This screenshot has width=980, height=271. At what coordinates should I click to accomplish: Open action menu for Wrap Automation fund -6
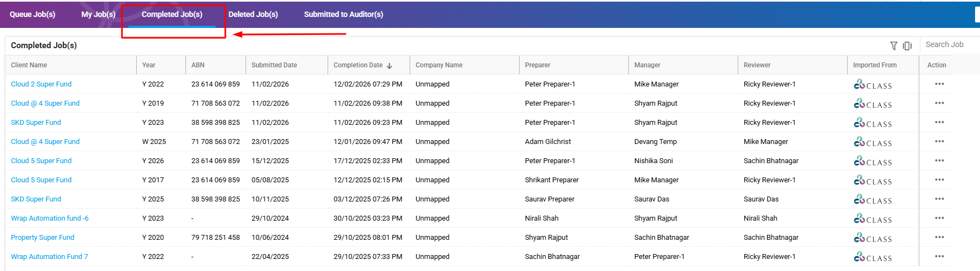point(940,218)
